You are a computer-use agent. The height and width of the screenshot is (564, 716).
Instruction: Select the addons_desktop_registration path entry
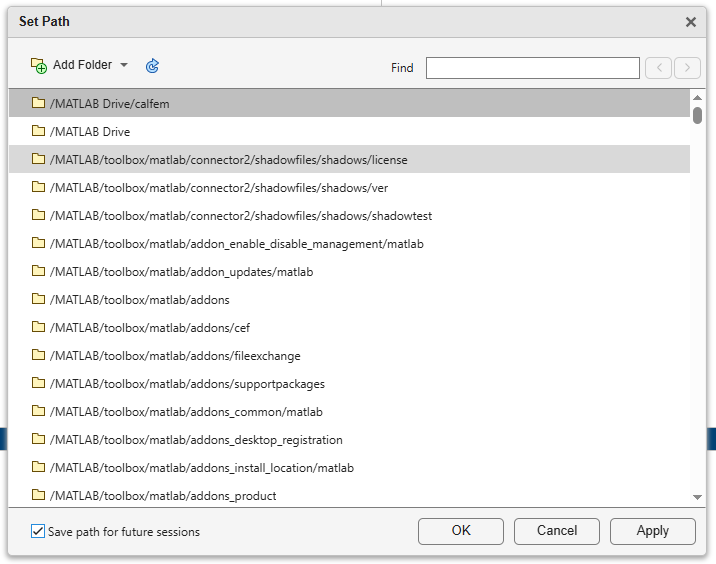click(x=349, y=439)
